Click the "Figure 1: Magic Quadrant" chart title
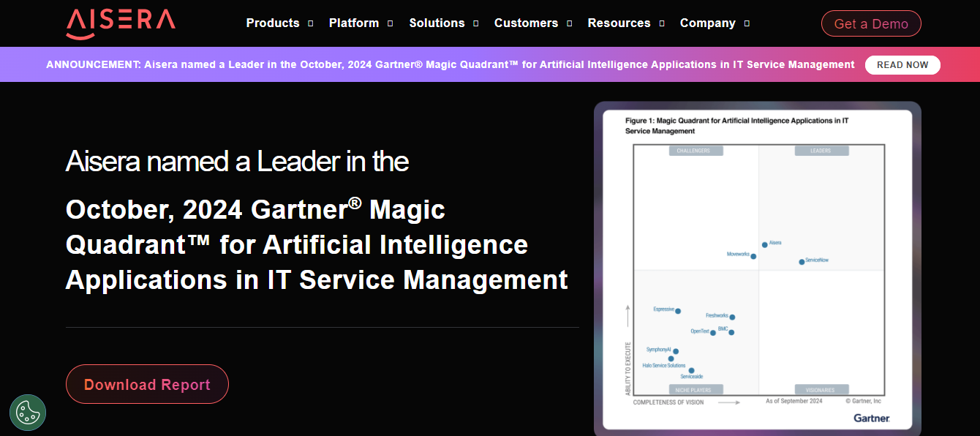Image resolution: width=980 pixels, height=436 pixels. click(736, 125)
